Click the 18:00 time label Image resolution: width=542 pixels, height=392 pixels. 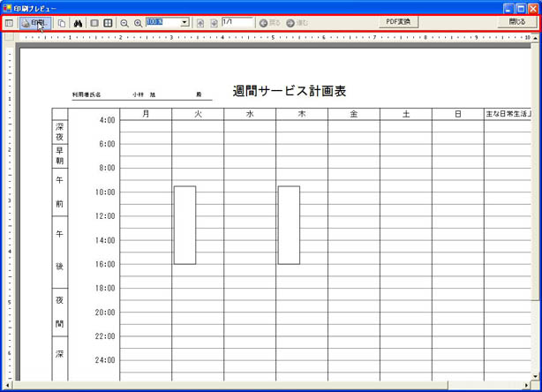tap(105, 289)
